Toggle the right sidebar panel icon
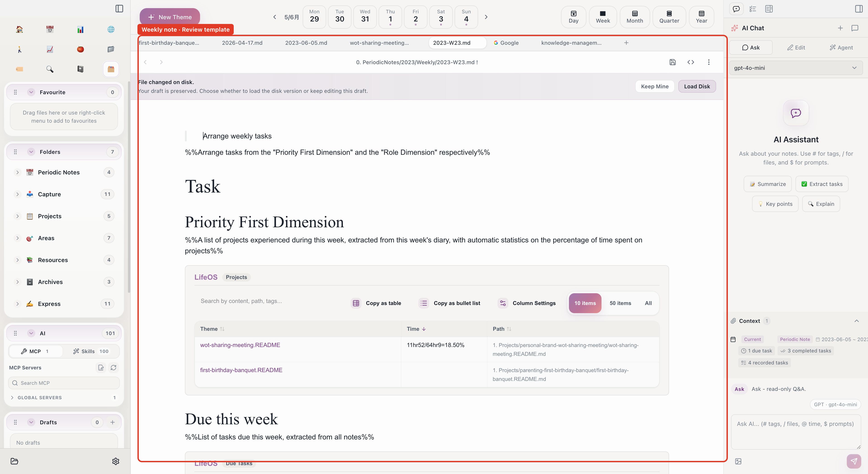 (859, 9)
